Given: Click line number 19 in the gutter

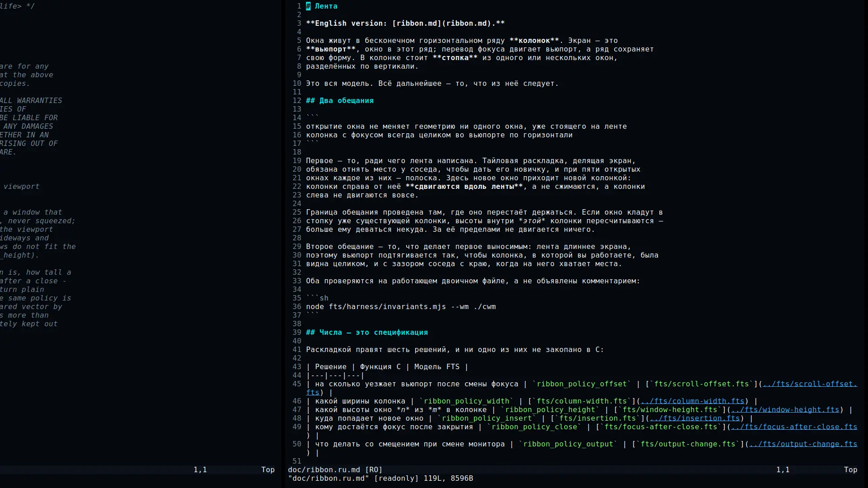Looking at the screenshot, I should coord(297,161).
